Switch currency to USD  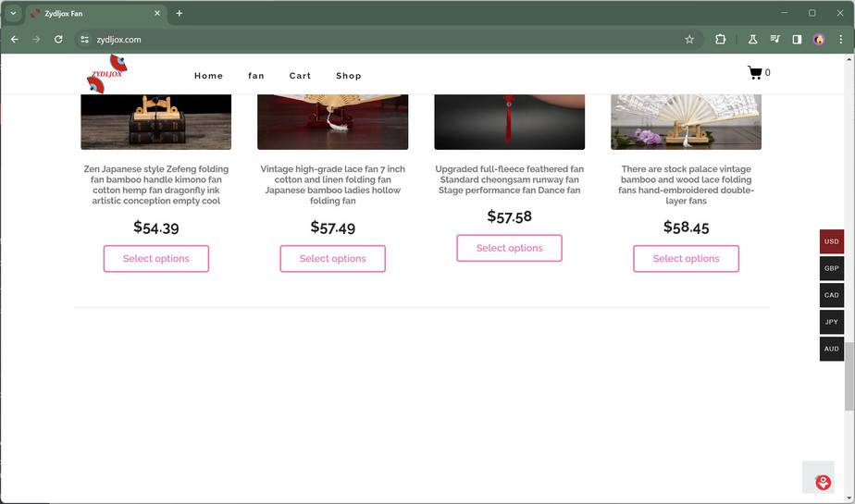(x=832, y=241)
